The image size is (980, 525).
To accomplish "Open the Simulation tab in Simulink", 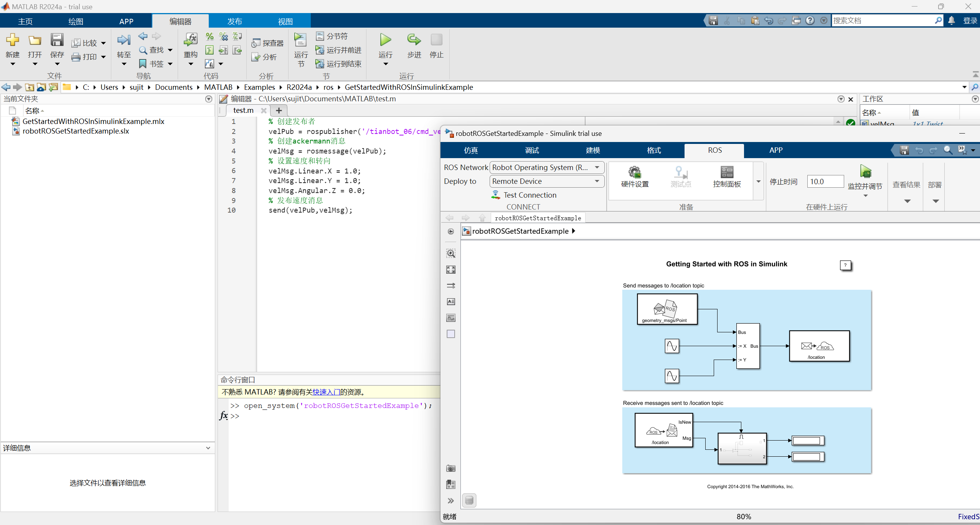I will click(x=471, y=150).
